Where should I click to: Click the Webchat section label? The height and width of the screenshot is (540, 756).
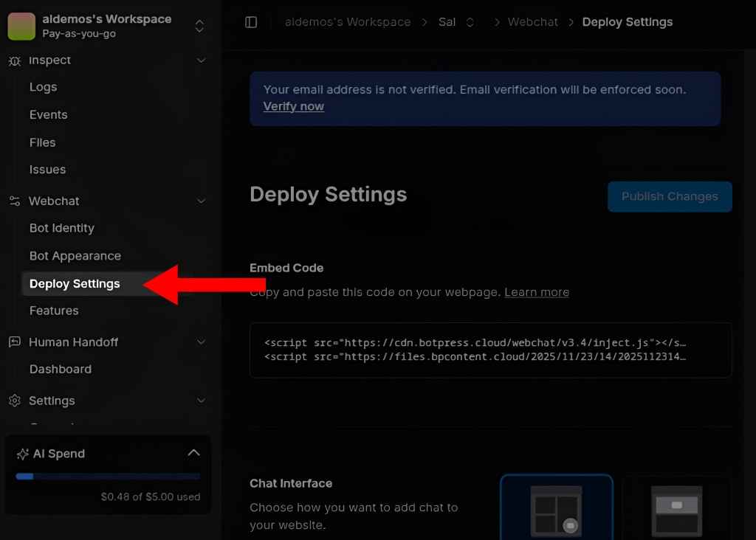point(54,201)
